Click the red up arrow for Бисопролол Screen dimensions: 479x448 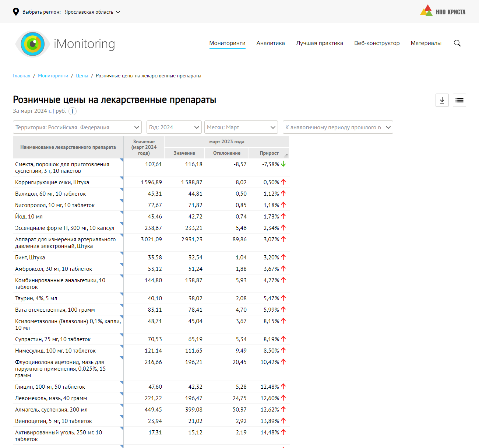click(x=283, y=205)
